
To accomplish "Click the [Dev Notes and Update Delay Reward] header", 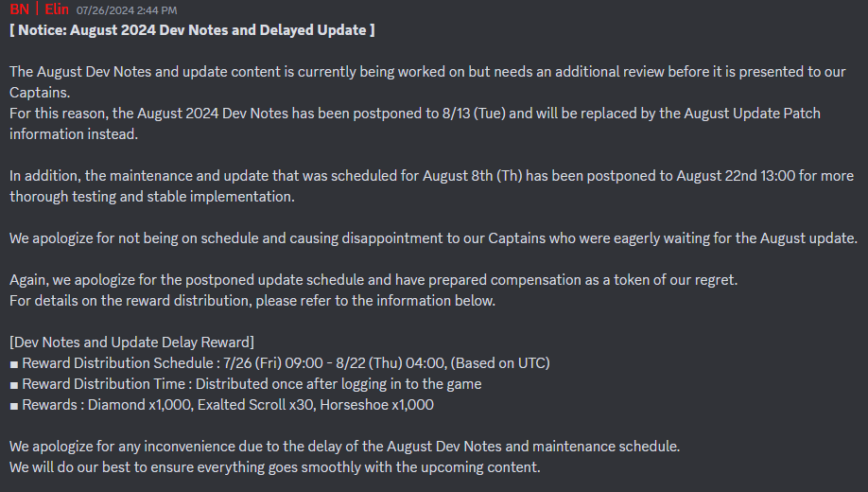I will pos(131,343).
